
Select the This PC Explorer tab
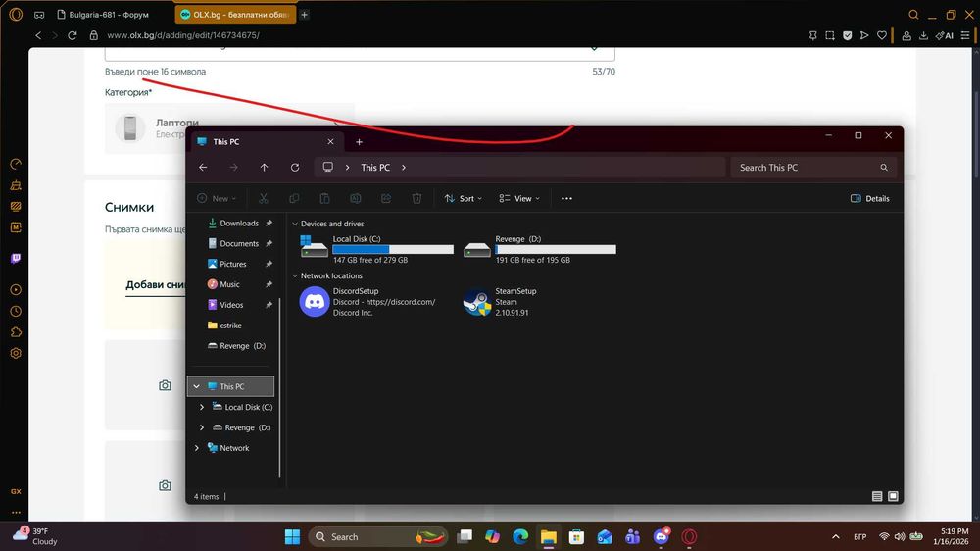point(266,142)
